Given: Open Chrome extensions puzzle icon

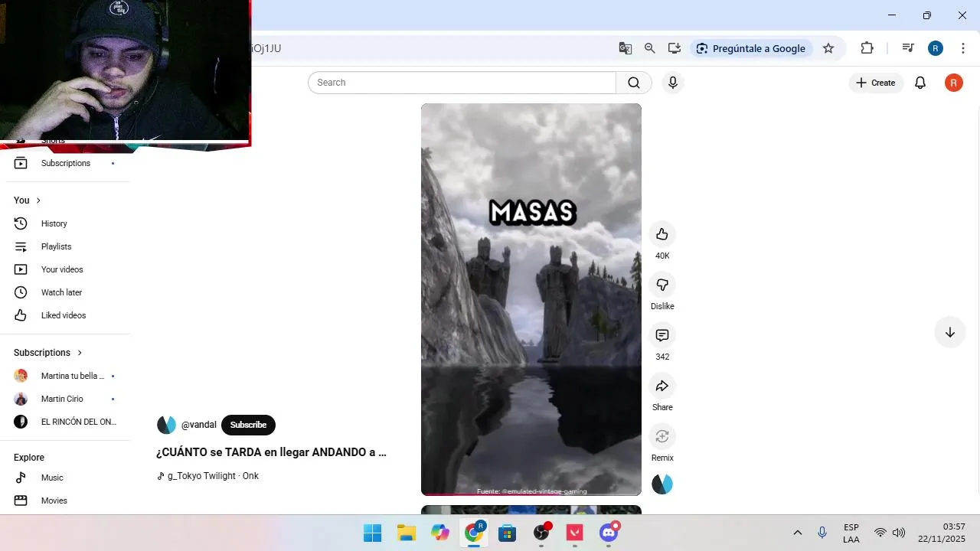Looking at the screenshot, I should pyautogui.click(x=867, y=48).
